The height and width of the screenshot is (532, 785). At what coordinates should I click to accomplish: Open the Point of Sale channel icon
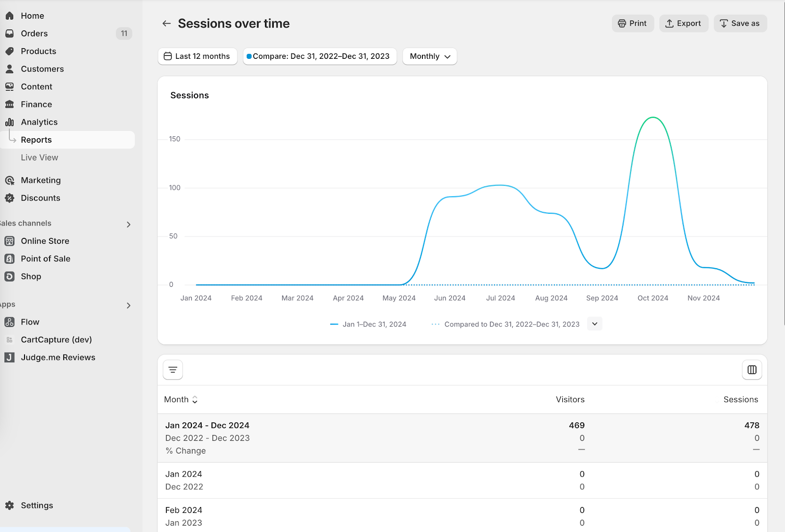10,258
